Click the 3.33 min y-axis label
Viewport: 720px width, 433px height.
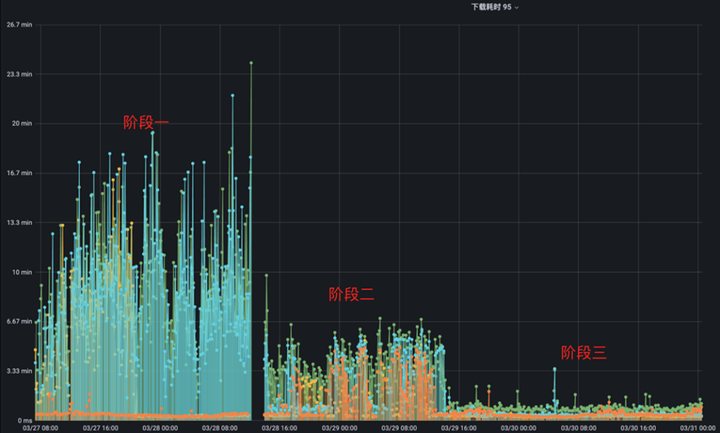tap(19, 371)
